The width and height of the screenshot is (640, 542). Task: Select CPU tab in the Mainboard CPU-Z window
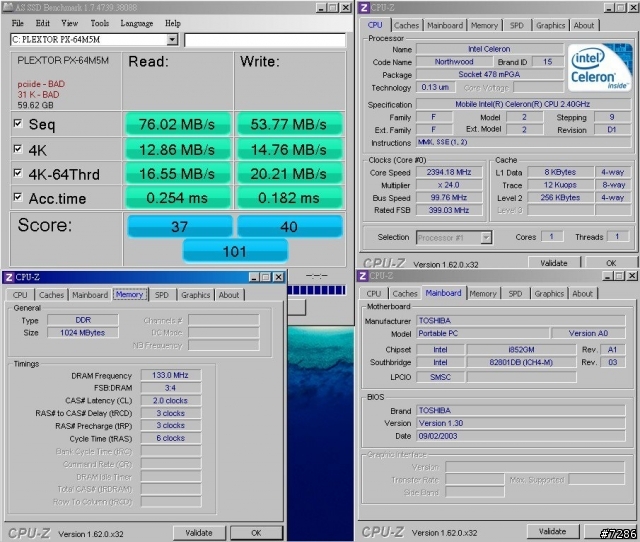click(373, 293)
